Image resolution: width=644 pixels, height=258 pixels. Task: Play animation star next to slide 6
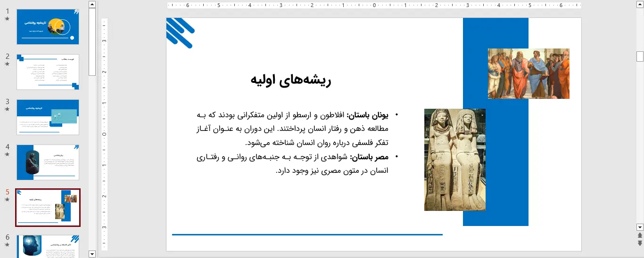7,245
